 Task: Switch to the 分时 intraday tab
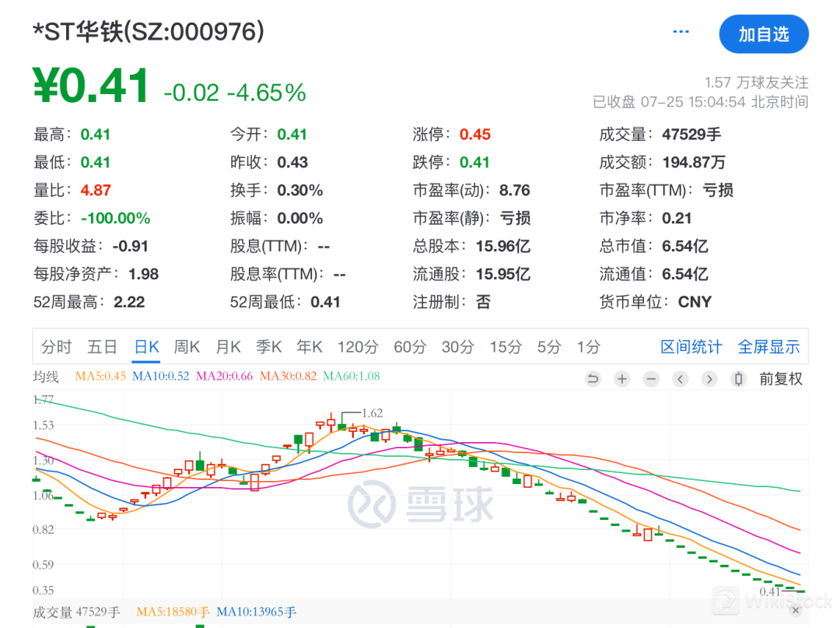56,347
